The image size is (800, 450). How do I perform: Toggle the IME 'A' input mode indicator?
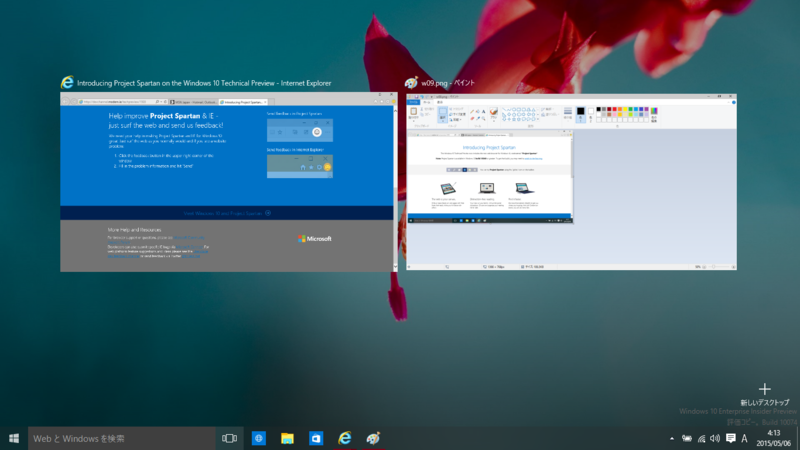coord(744,438)
